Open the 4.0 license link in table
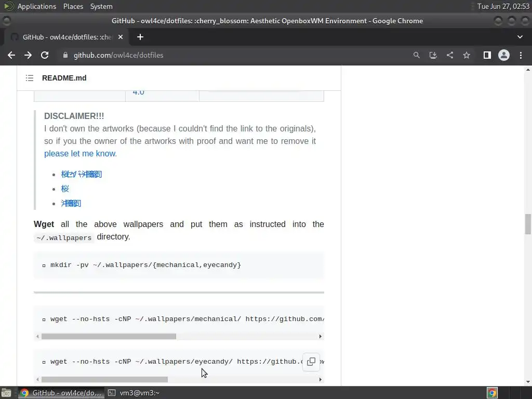 (138, 92)
